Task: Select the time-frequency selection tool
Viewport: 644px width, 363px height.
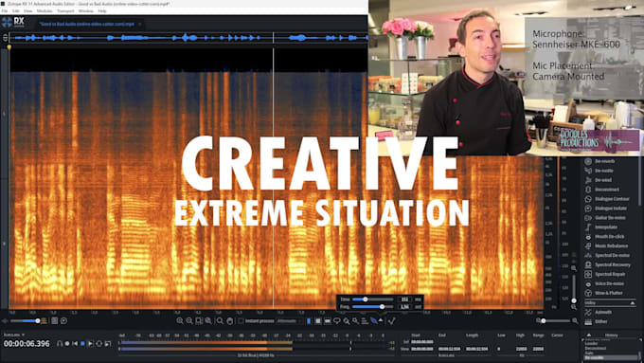Action: (318, 320)
